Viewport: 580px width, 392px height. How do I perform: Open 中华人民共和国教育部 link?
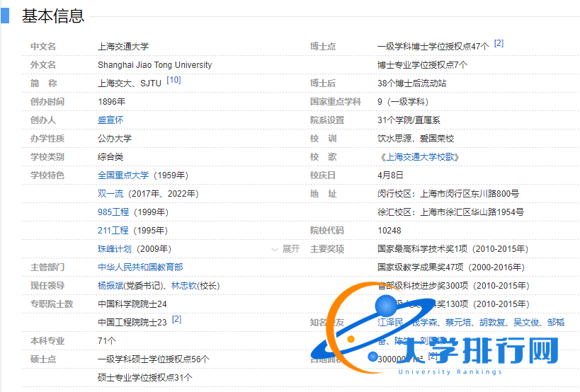coord(140,267)
